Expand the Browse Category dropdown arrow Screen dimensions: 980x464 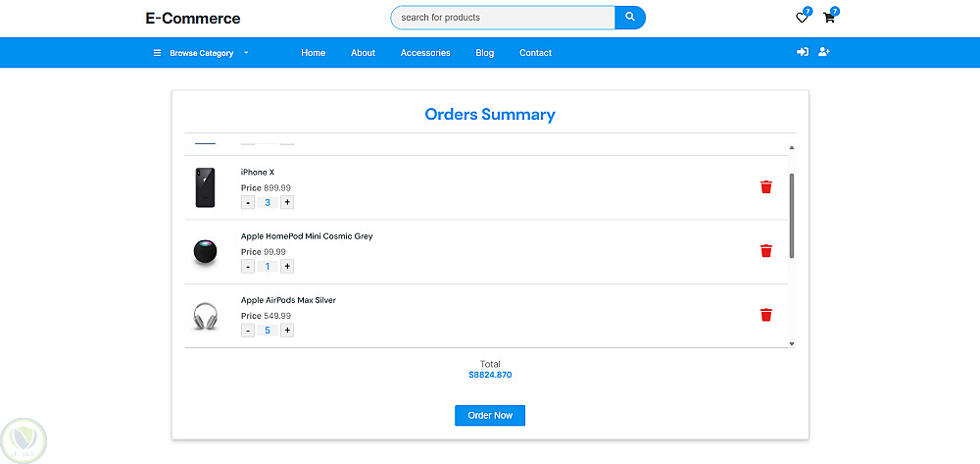point(246,53)
